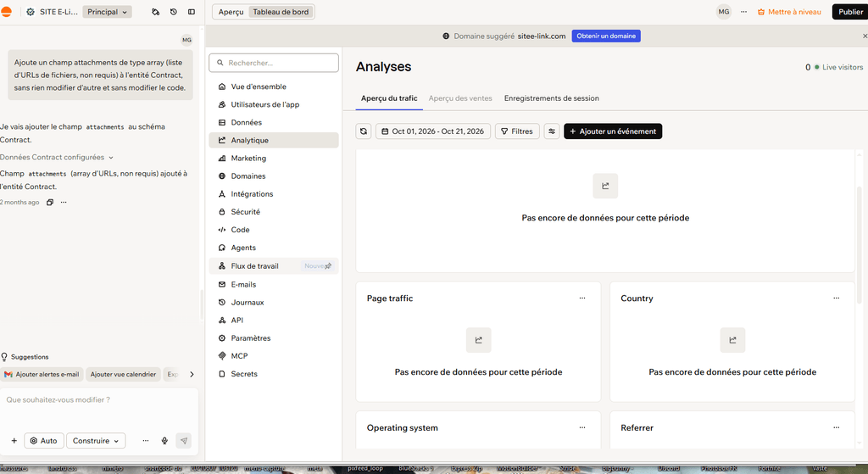The height and width of the screenshot is (474, 868).
Task: Toggle the side panel layout icon
Action: (x=192, y=12)
